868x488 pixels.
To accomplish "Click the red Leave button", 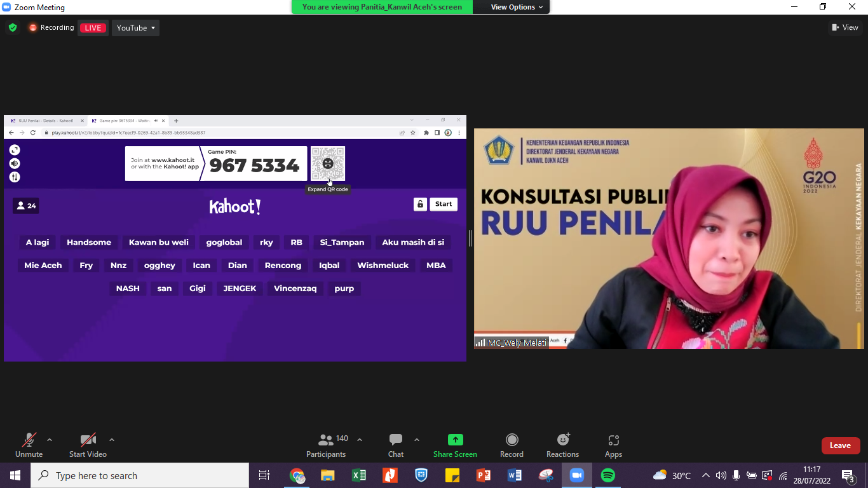I will 840,445.
